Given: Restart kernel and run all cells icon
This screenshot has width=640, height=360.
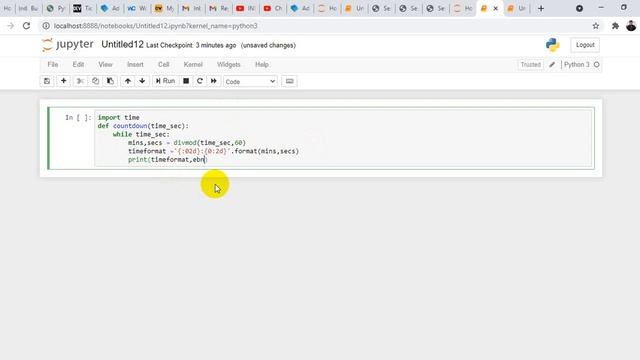Looking at the screenshot, I should tap(213, 81).
